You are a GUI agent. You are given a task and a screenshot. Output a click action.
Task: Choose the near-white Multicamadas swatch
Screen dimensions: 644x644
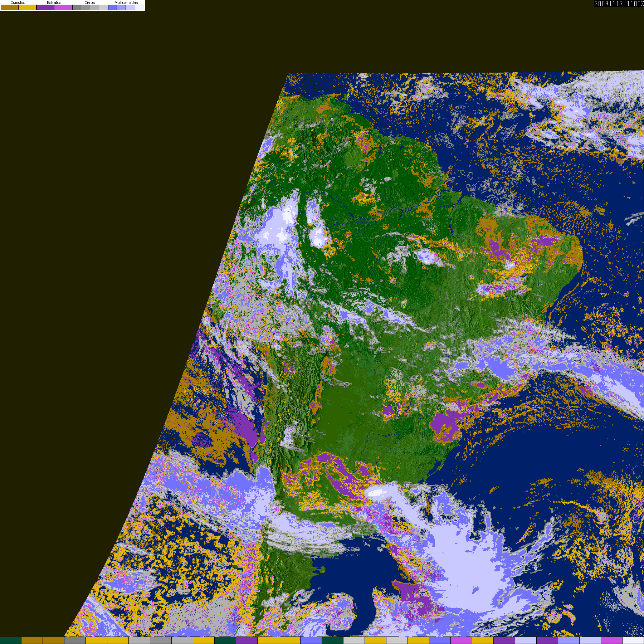(x=139, y=8)
